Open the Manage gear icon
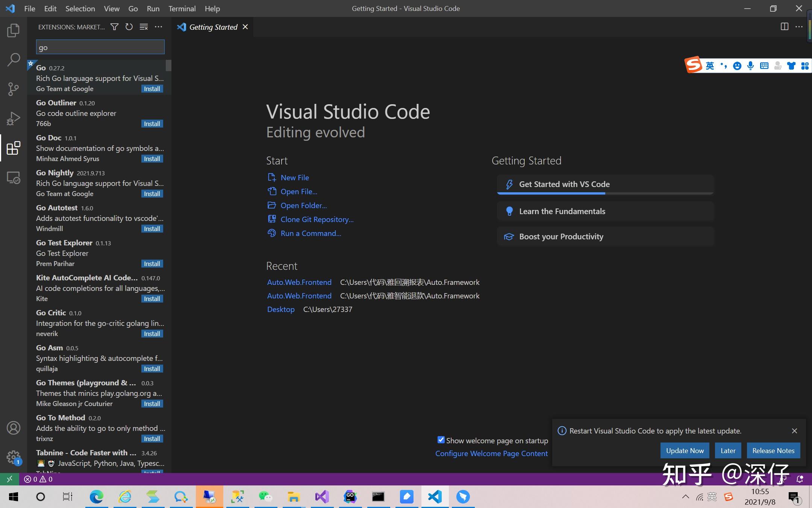The height and width of the screenshot is (508, 812). click(x=14, y=457)
